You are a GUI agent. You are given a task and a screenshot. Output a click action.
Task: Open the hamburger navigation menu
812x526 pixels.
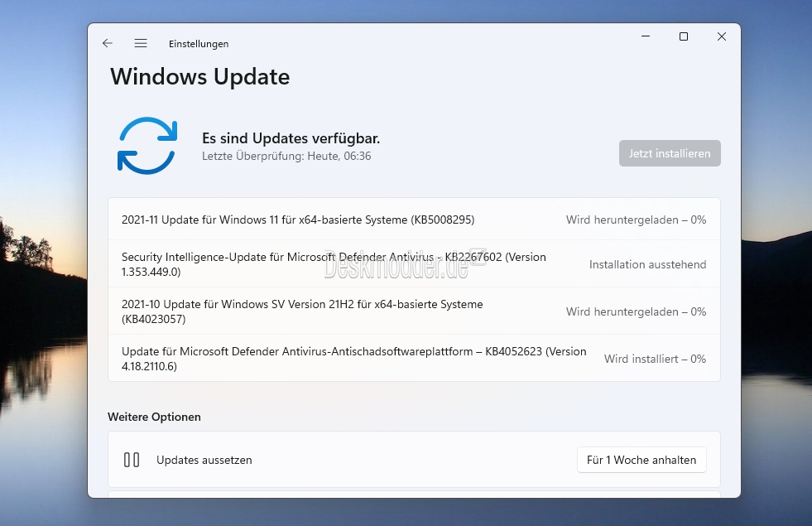click(141, 44)
